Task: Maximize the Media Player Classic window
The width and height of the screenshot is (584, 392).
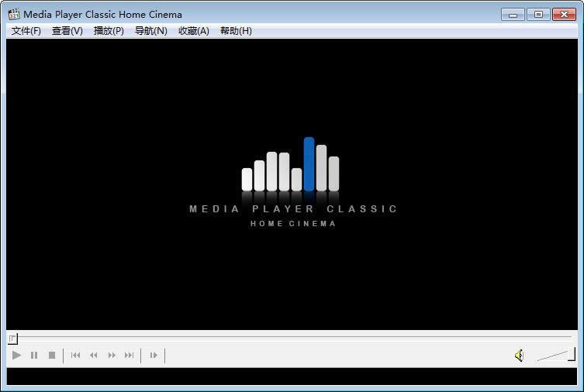Action: pyautogui.click(x=538, y=15)
